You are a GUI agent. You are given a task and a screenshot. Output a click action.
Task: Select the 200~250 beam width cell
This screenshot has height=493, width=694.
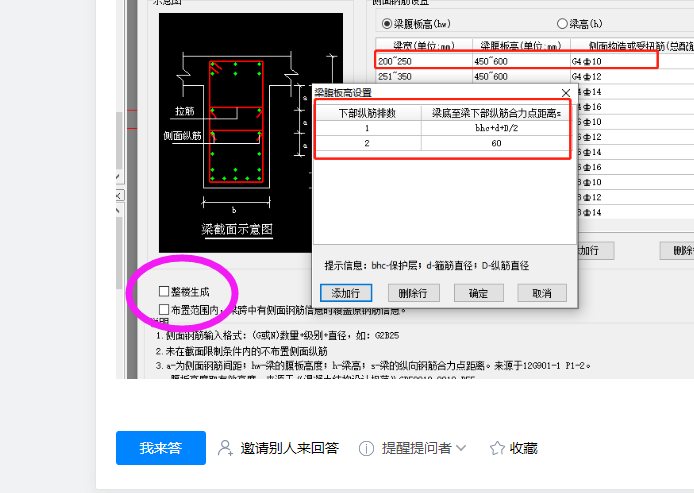tap(424, 61)
